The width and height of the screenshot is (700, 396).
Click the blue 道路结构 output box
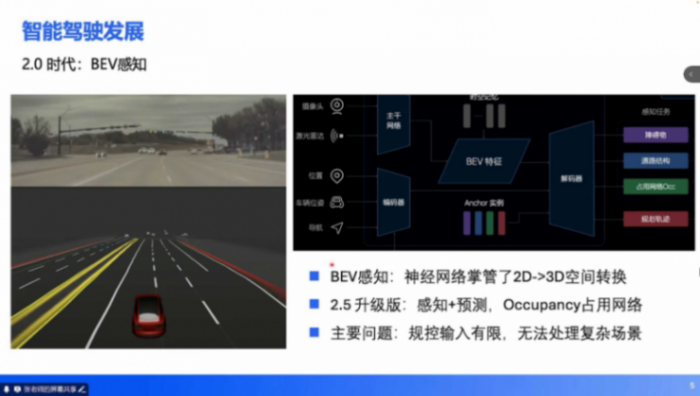[x=655, y=161]
